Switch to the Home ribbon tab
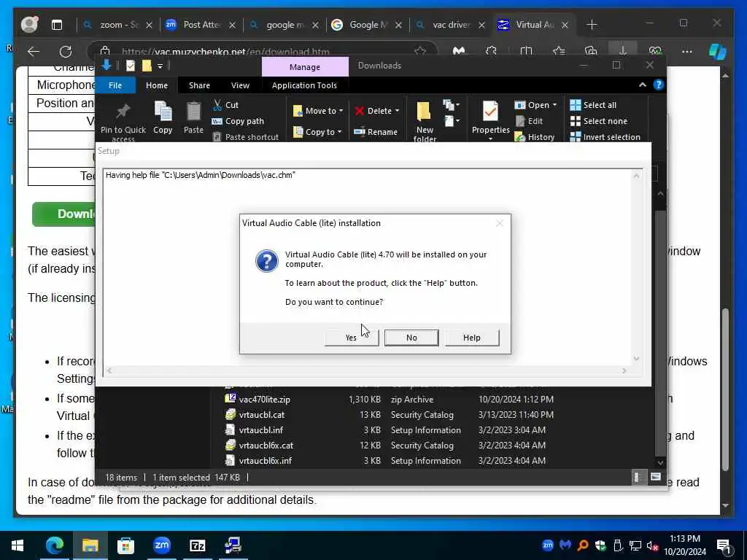The image size is (747, 560). tap(157, 85)
